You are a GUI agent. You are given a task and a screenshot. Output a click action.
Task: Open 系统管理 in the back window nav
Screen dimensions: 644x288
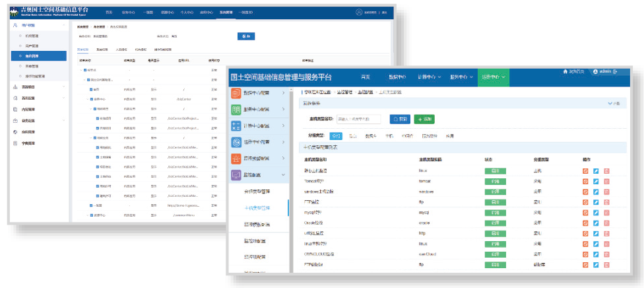[x=226, y=13]
